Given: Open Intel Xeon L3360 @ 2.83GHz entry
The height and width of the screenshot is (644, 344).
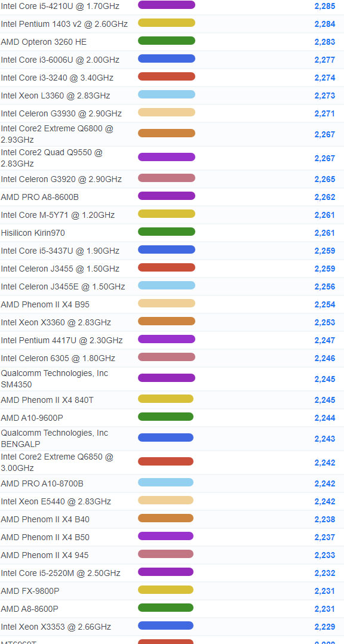Looking at the screenshot, I should click(x=56, y=95).
